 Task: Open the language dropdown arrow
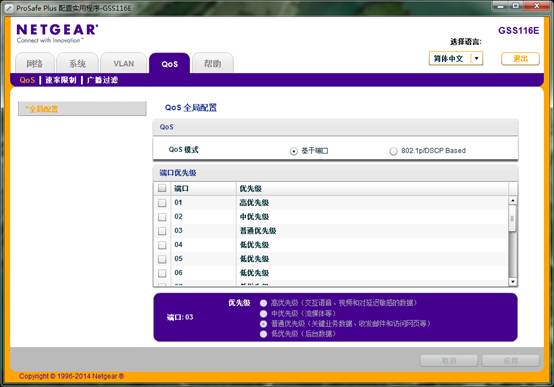477,59
